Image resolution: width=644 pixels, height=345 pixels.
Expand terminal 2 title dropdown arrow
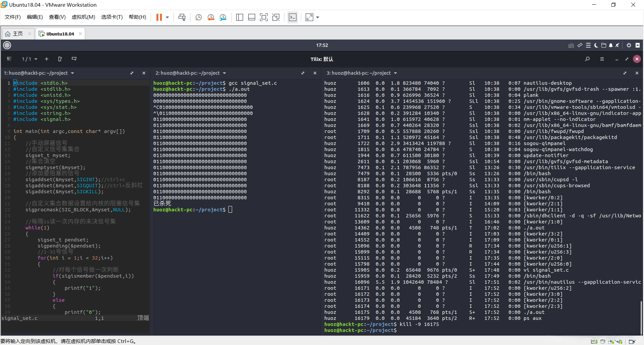tap(224, 73)
